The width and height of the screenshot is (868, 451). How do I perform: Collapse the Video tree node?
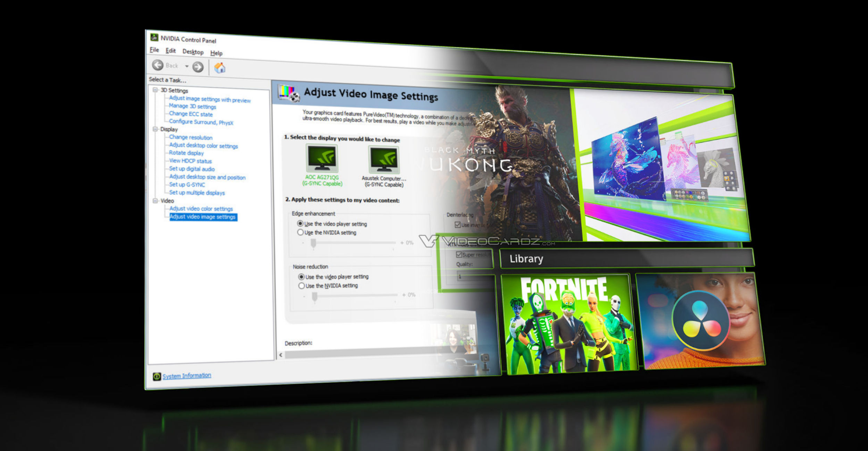[155, 201]
